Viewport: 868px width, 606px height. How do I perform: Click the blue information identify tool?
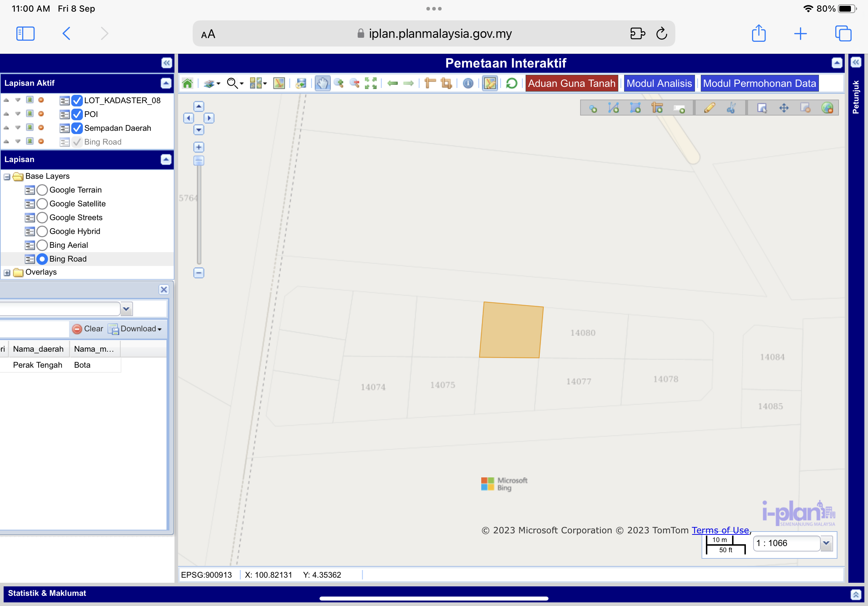tap(468, 83)
